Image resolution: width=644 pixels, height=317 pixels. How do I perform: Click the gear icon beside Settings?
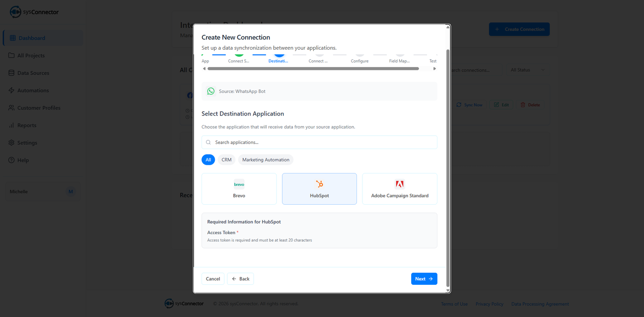tap(11, 143)
